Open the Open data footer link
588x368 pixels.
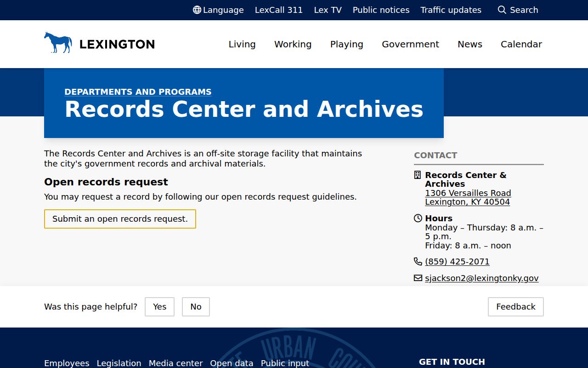232,363
